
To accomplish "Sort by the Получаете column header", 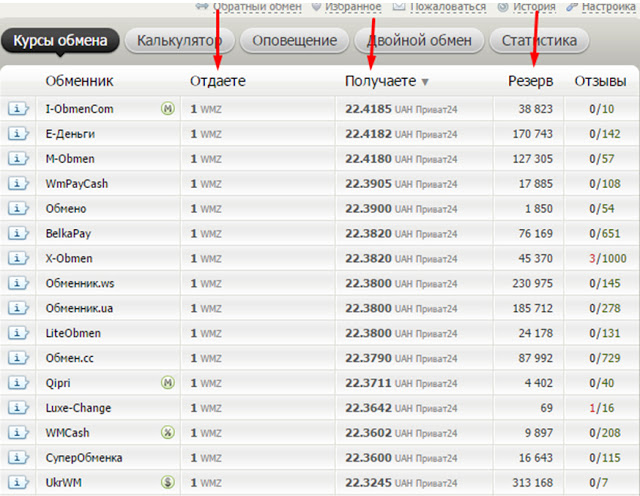I will [380, 81].
